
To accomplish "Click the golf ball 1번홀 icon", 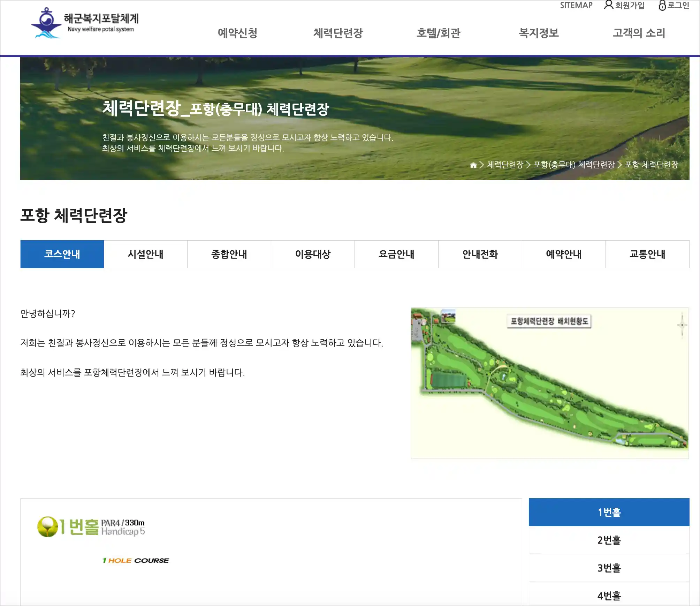I will tap(47, 527).
